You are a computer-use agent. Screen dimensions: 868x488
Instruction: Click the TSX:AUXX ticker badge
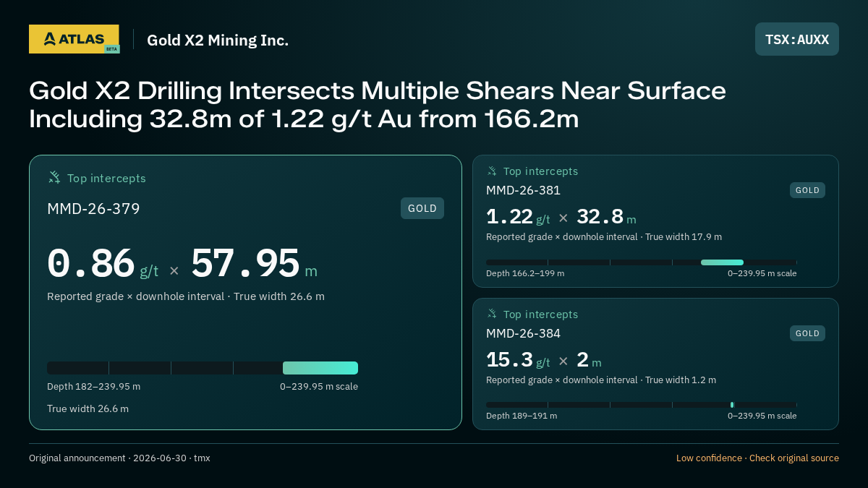(x=797, y=39)
